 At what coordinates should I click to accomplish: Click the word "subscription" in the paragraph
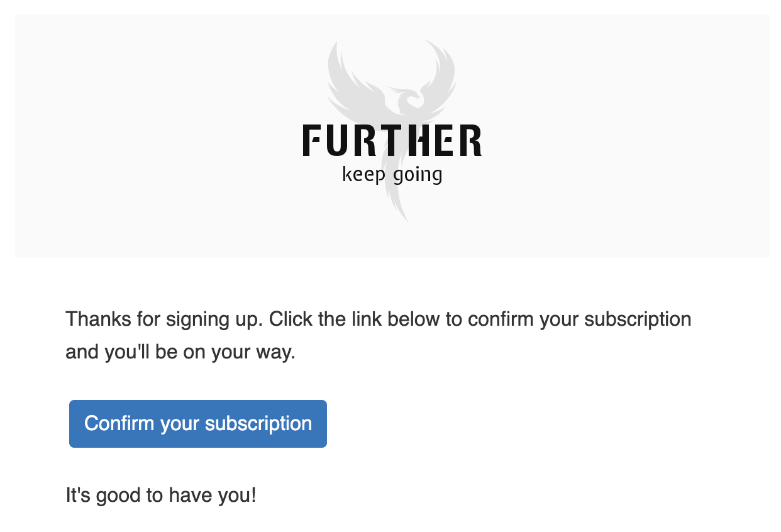point(637,319)
